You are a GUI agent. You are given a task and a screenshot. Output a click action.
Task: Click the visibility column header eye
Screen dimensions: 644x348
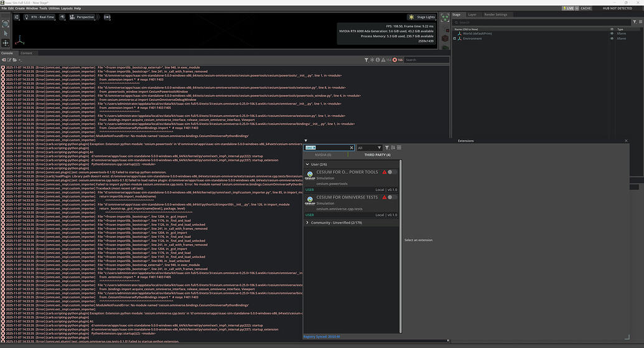612,29
